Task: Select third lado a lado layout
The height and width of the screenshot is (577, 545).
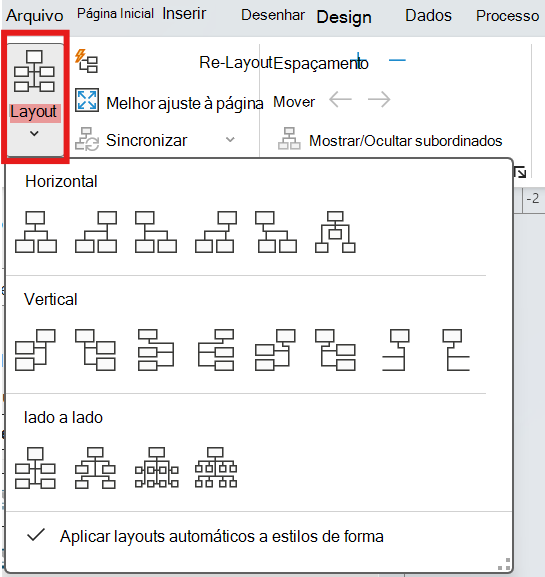Action: point(157,468)
